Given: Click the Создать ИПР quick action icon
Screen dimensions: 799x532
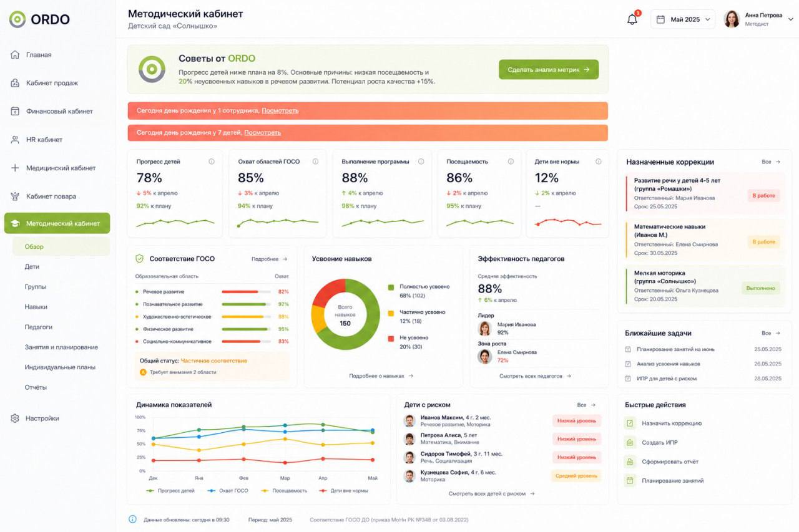Looking at the screenshot, I should (x=630, y=443).
